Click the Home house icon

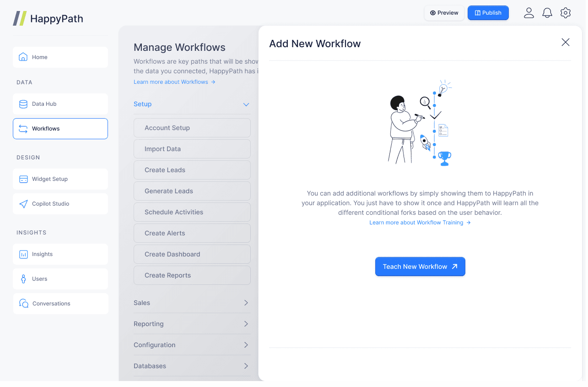coord(23,57)
